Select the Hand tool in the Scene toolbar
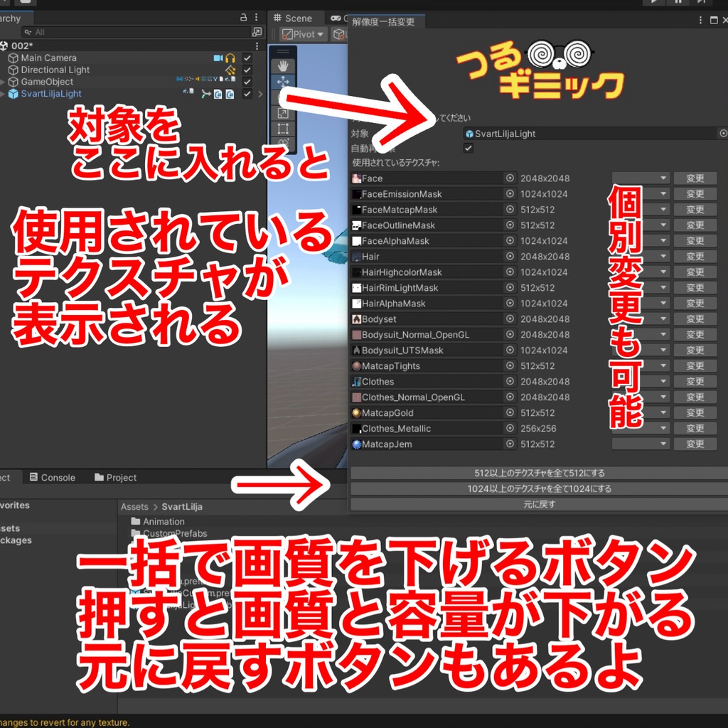 click(283, 65)
